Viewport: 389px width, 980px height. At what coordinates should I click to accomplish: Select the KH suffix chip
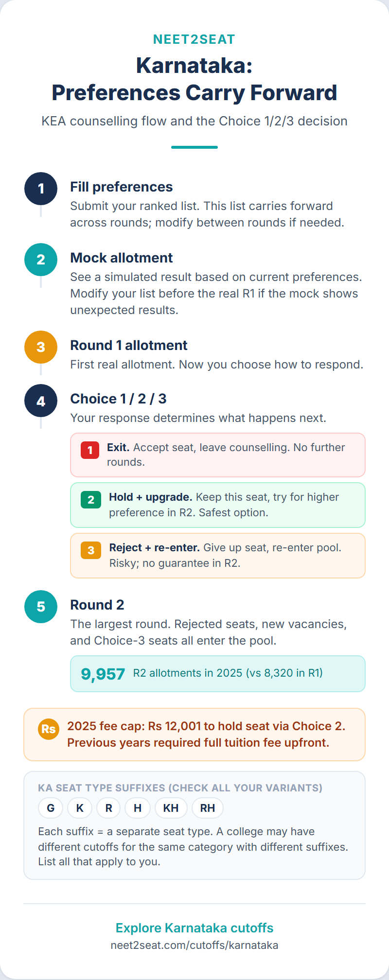pyautogui.click(x=171, y=808)
